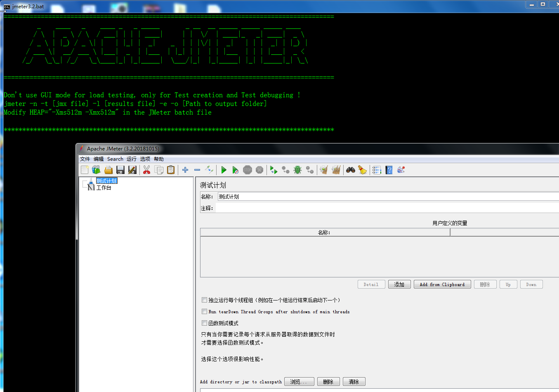Reset search with yellow brush icon

(x=362, y=170)
